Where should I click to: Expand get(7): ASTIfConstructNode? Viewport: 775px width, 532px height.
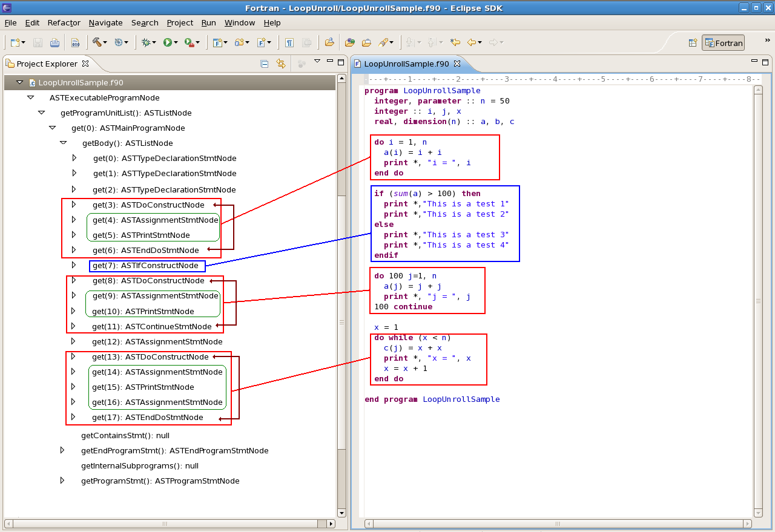tap(74, 265)
